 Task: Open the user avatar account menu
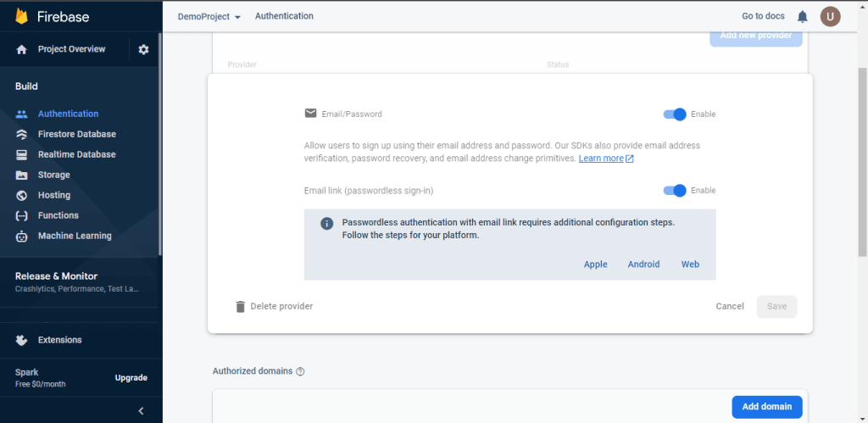830,17
